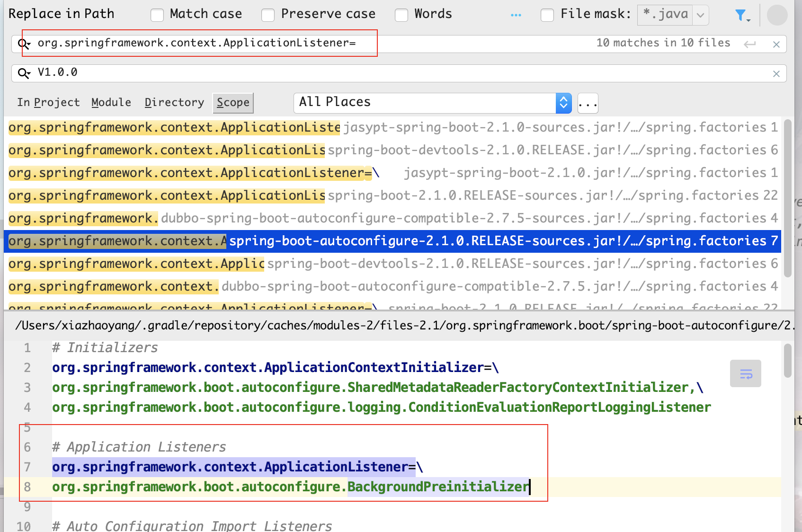This screenshot has width=802, height=532.
Task: Click the round gray button at top right
Action: (x=777, y=15)
